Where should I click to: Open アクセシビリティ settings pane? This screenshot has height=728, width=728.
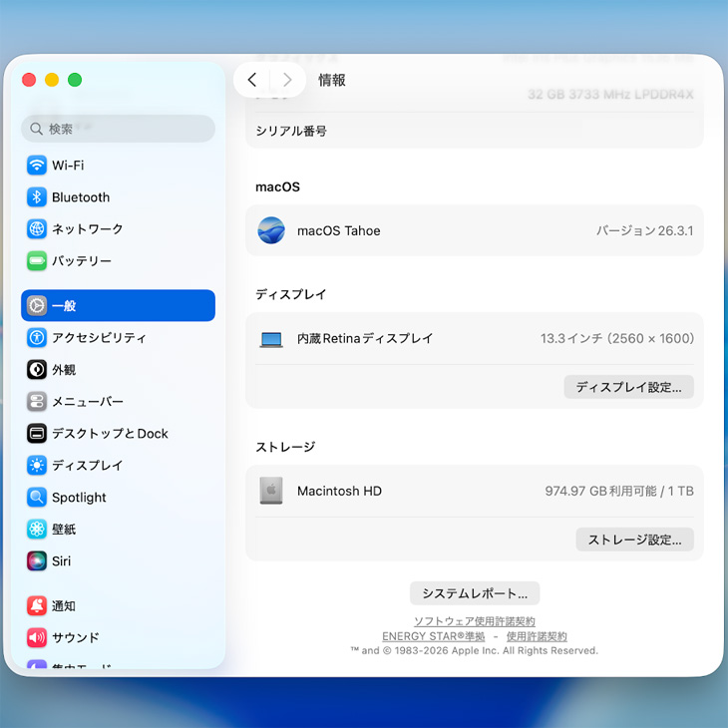98,338
